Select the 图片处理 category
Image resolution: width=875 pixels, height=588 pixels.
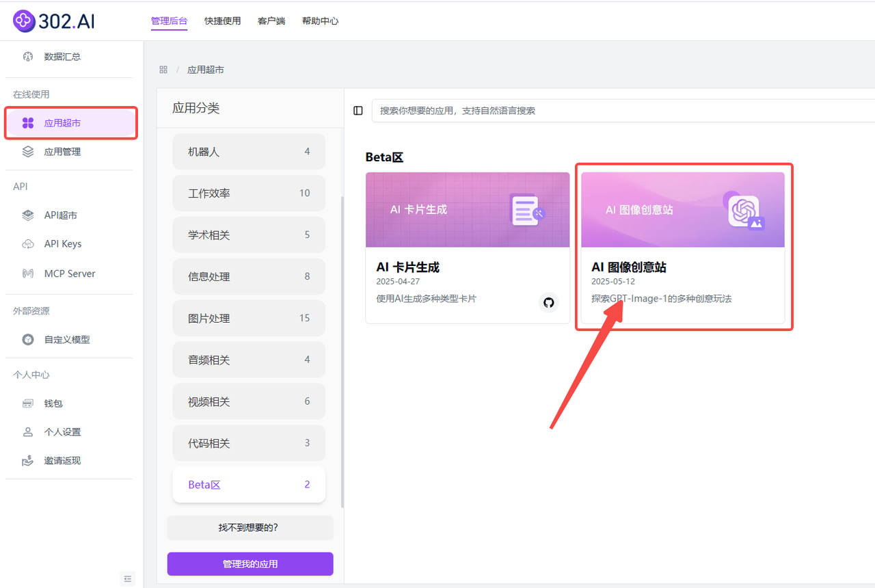[249, 318]
